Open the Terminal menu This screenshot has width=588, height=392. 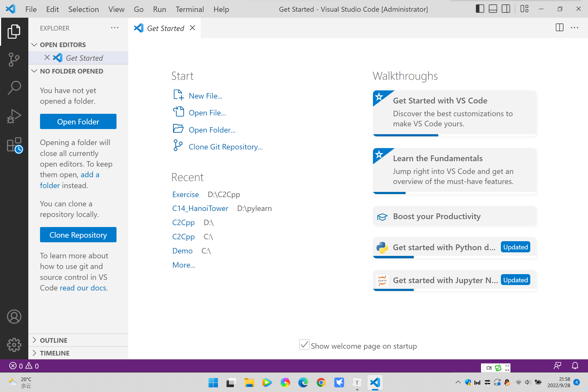click(190, 9)
